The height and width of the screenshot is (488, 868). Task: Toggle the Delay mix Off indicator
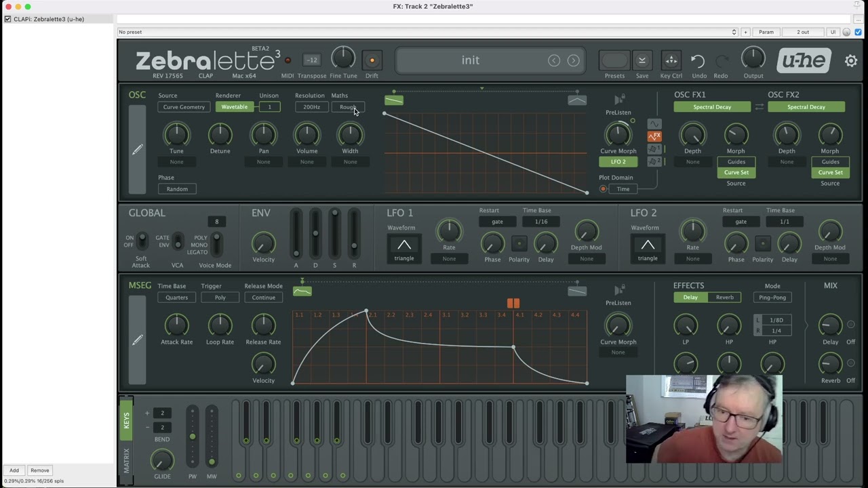850,325
